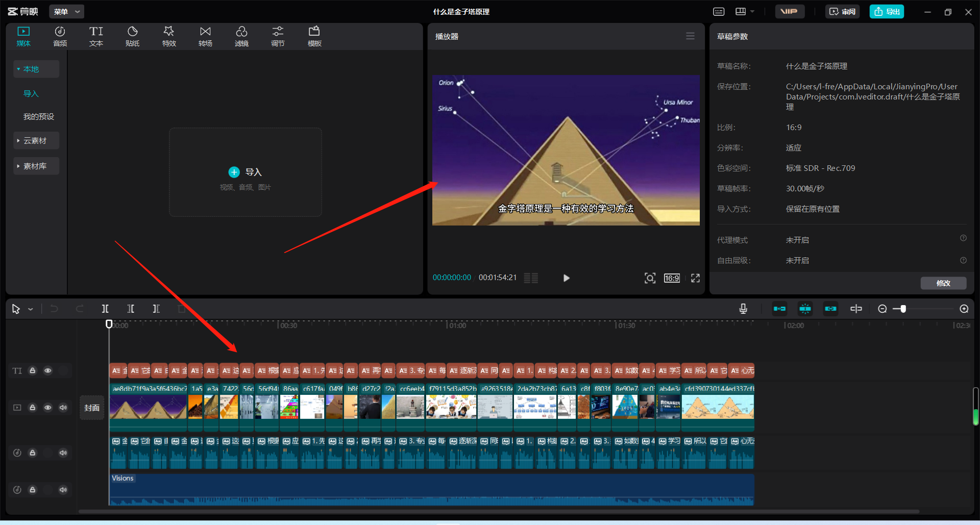Click the preview focus/zoom-fit icon

[650, 278]
